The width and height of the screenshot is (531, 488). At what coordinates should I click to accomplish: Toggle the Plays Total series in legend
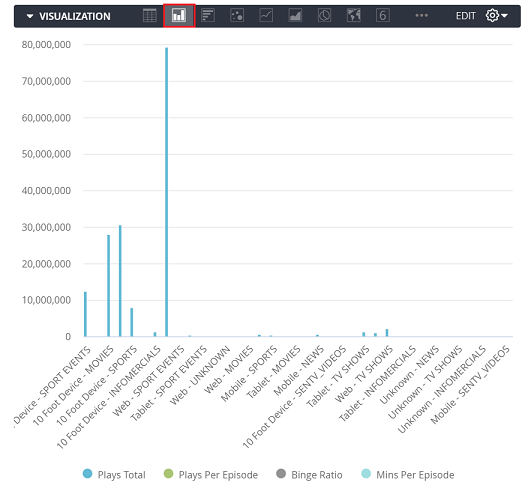[x=114, y=474]
